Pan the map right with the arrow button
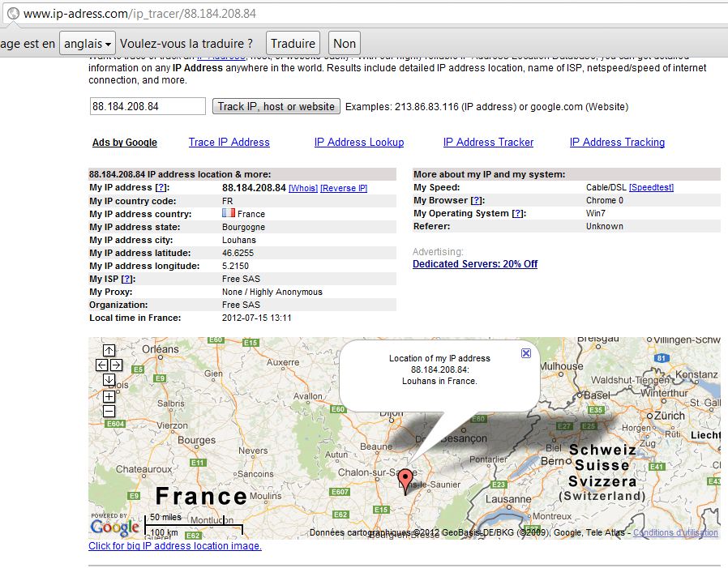Viewport: 728px width, 568px height. [117, 365]
